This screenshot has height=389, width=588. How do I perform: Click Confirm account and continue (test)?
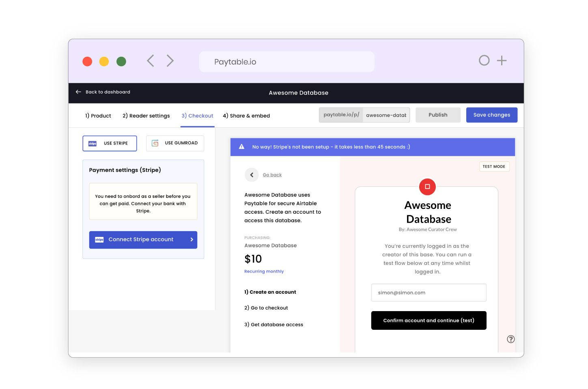(x=429, y=320)
